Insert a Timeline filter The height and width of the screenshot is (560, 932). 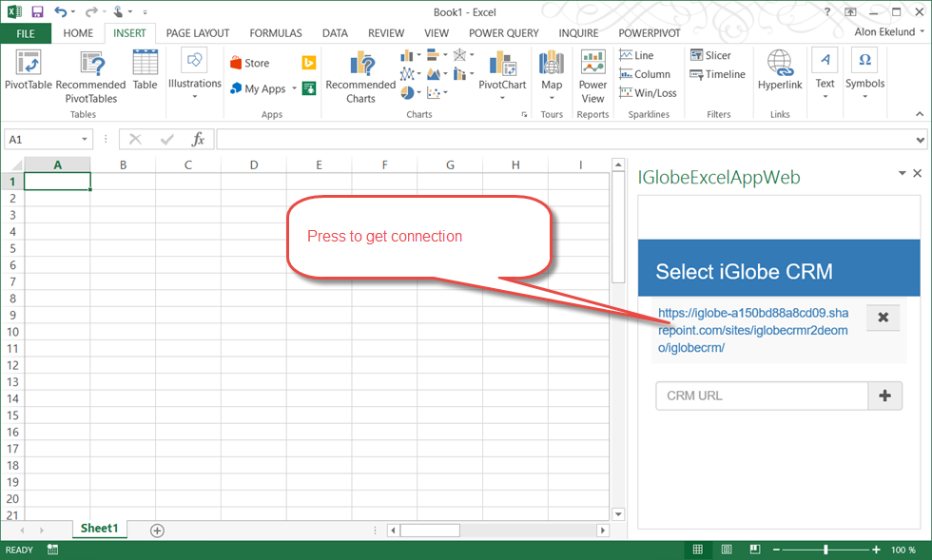point(717,74)
